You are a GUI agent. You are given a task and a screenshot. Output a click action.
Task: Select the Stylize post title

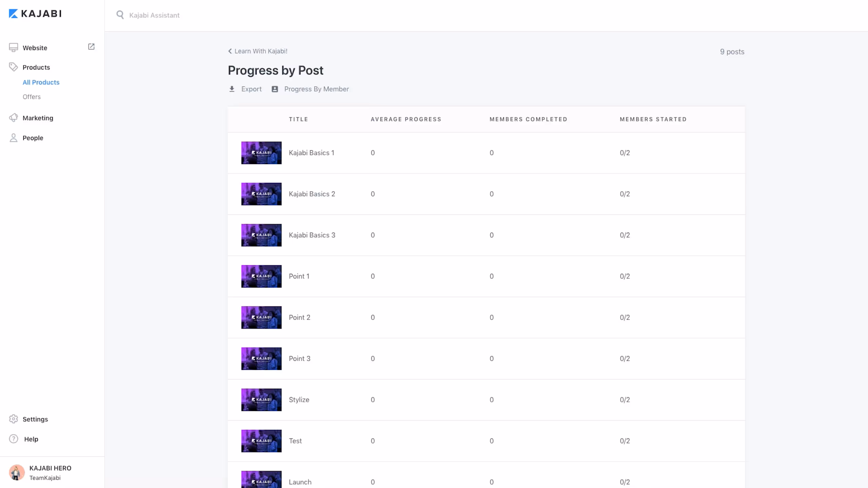[x=299, y=399]
